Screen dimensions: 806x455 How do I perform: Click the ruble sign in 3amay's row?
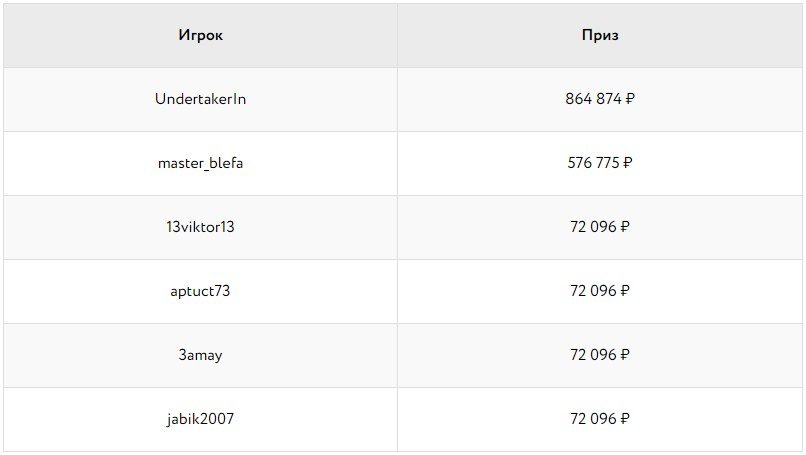625,355
